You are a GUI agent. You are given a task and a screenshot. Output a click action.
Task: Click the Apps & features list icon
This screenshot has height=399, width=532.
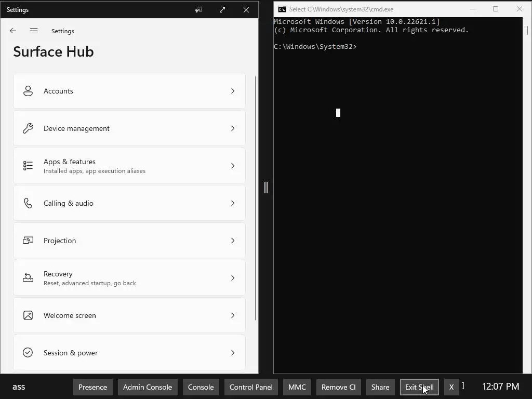point(28,166)
